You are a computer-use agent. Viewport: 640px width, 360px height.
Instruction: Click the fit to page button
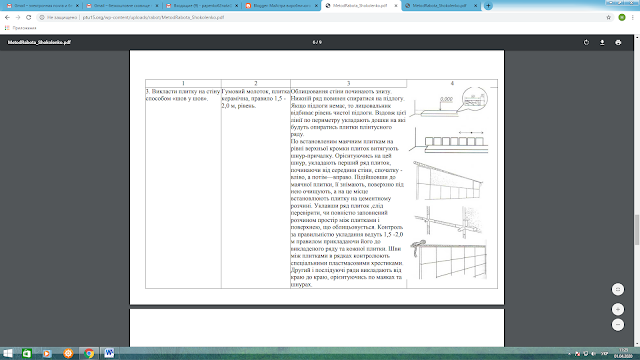pos(618,289)
